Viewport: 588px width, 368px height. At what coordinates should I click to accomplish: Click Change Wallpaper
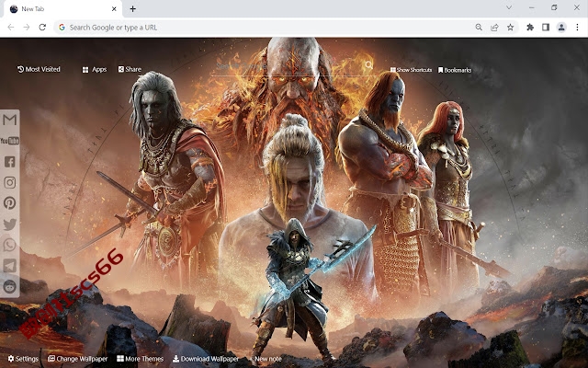77,359
